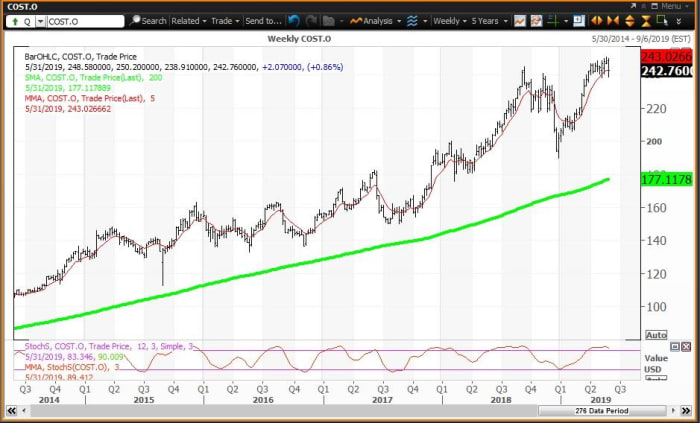Click the horizontal expand arrows icon
Screen dimensions: 700x423
click(596, 21)
